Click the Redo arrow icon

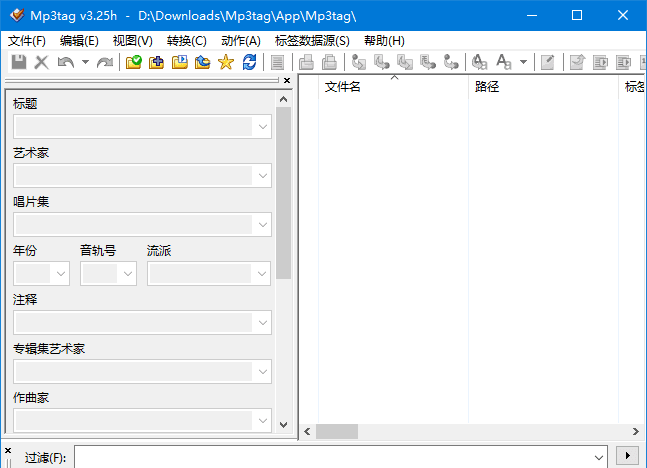105,62
